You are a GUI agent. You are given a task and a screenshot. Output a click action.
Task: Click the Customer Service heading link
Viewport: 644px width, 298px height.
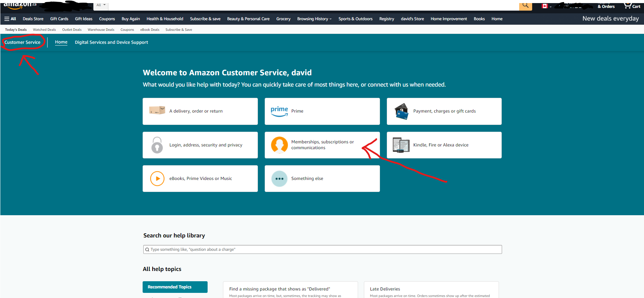click(x=22, y=42)
